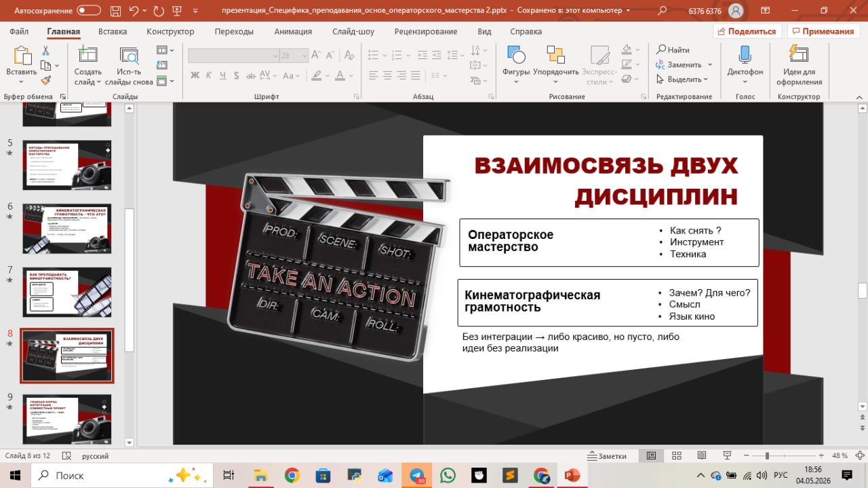Toggle the Notes pane button
Image resolution: width=868 pixels, height=488 pixels.
[x=608, y=456]
